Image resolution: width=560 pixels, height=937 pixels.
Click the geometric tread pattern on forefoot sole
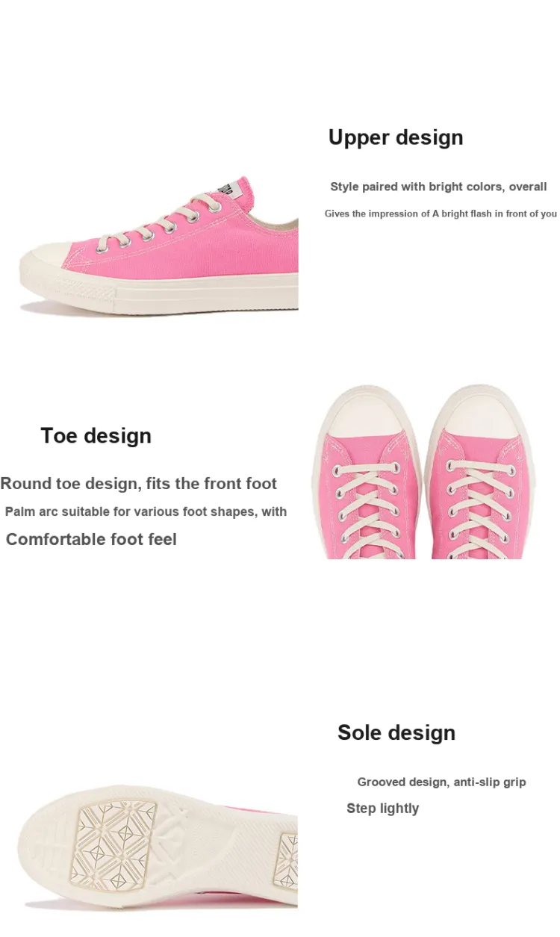click(x=114, y=844)
